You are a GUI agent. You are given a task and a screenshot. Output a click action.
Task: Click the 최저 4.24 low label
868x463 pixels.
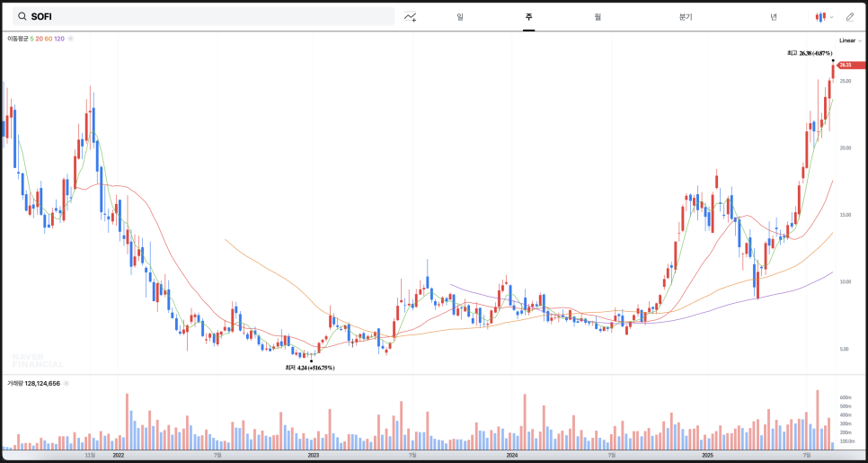(309, 368)
